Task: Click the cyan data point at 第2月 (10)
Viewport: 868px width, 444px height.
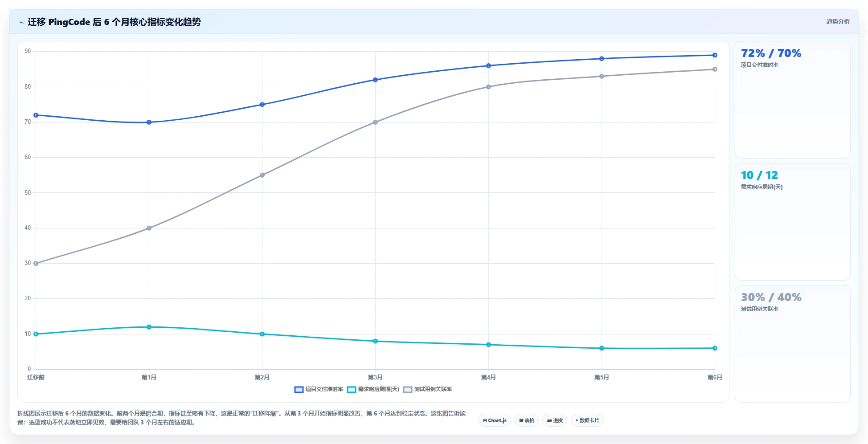Action: [262, 334]
